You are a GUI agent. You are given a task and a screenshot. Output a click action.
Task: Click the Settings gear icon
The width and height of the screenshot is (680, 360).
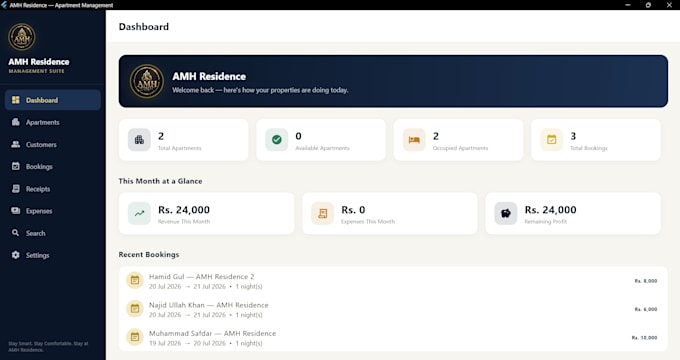[16, 255]
